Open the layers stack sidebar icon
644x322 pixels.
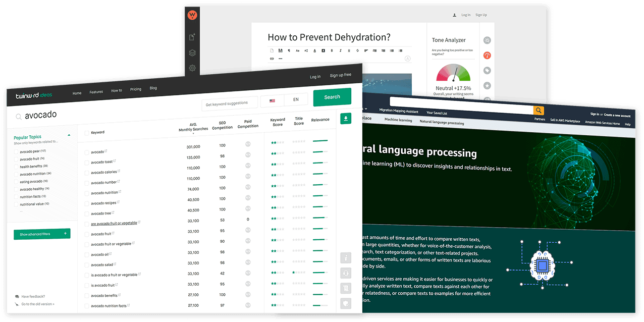pos(192,53)
